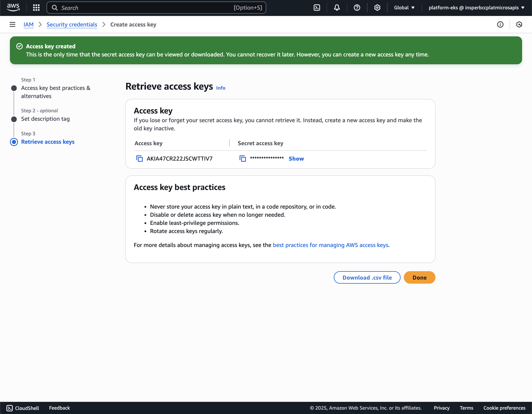Open the notifications bell icon
532x414 pixels.
pyautogui.click(x=337, y=8)
